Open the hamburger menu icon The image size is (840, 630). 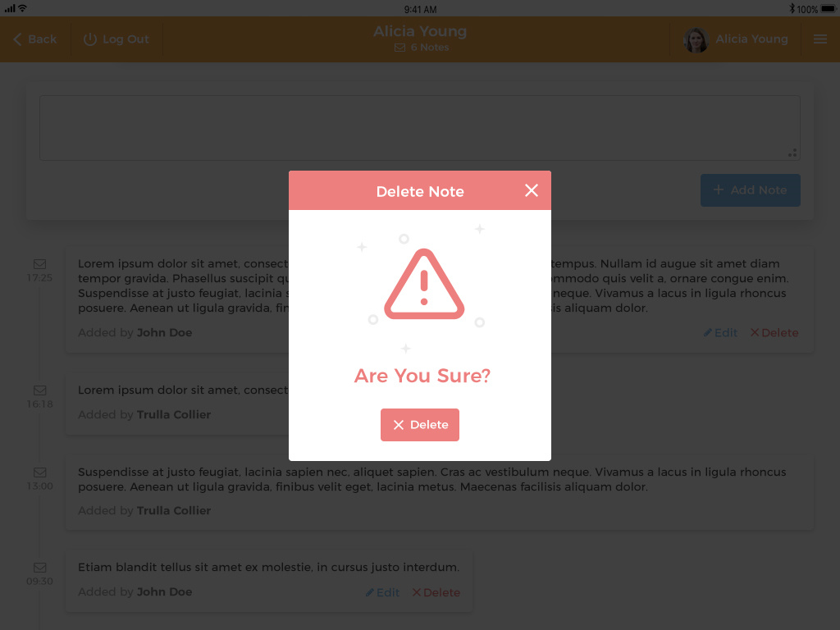point(819,39)
